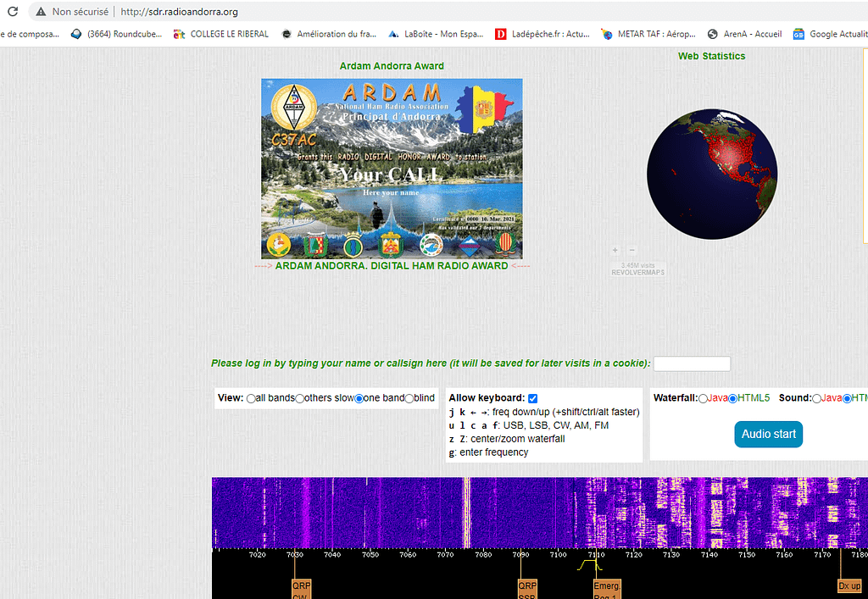Image resolution: width=868 pixels, height=599 pixels.
Task: Click the rotating visitor globe map
Action: point(712,175)
